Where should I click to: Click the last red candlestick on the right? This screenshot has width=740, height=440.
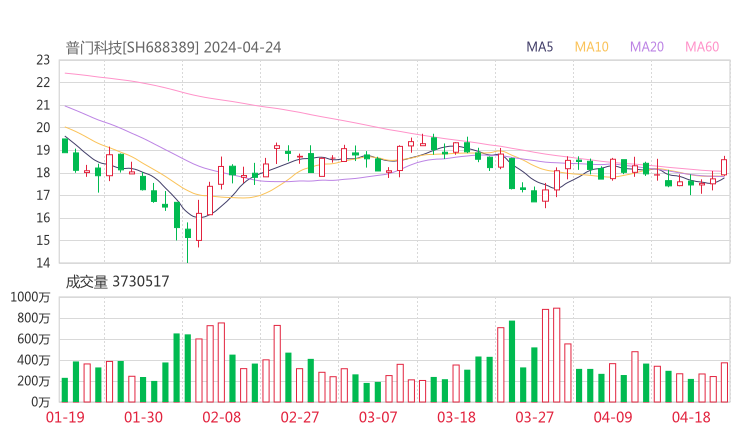click(x=724, y=167)
